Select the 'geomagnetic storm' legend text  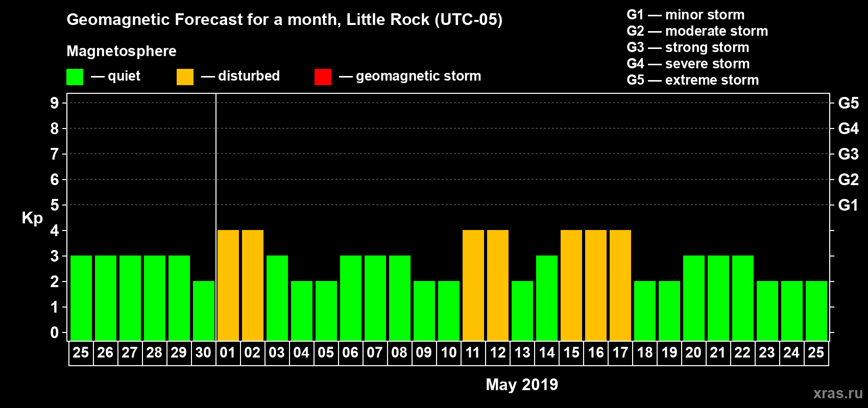tap(419, 76)
